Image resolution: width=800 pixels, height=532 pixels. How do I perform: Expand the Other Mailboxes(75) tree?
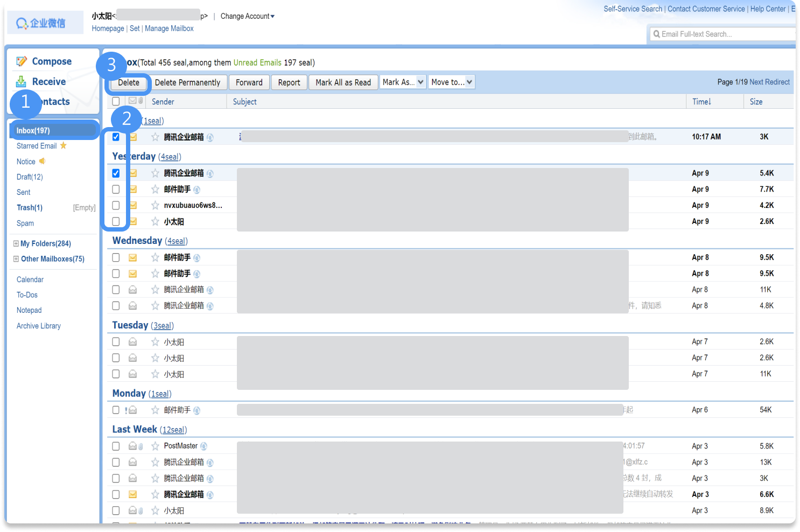(16, 259)
